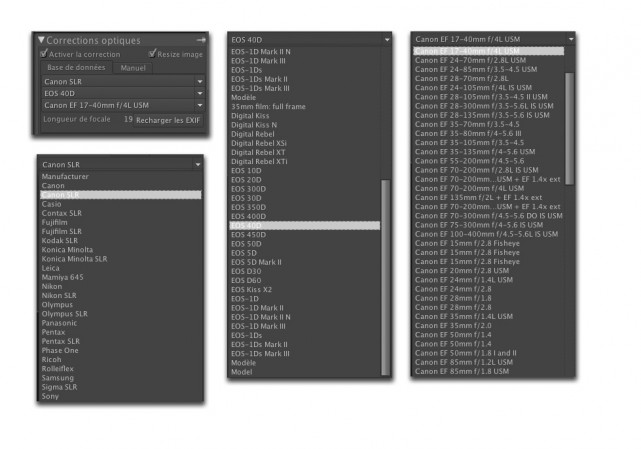Select Rolleiflex manufacturer entry
Image resolution: width=641 pixels, height=449 pixels.
click(x=58, y=368)
